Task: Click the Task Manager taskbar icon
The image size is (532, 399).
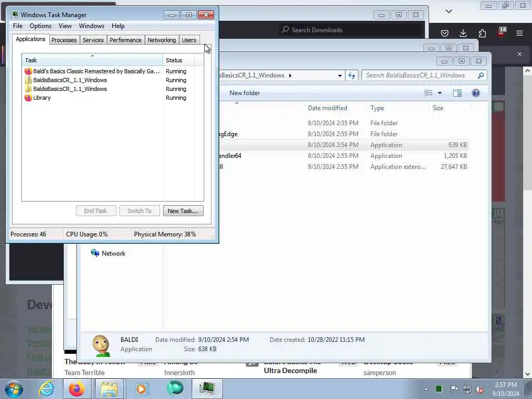Action: (207, 389)
